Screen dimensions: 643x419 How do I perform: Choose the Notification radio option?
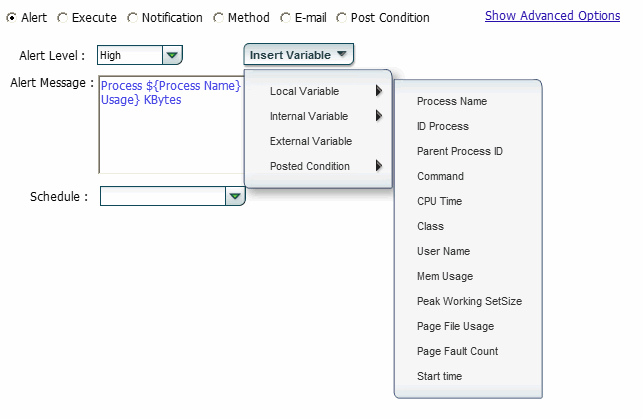132,18
